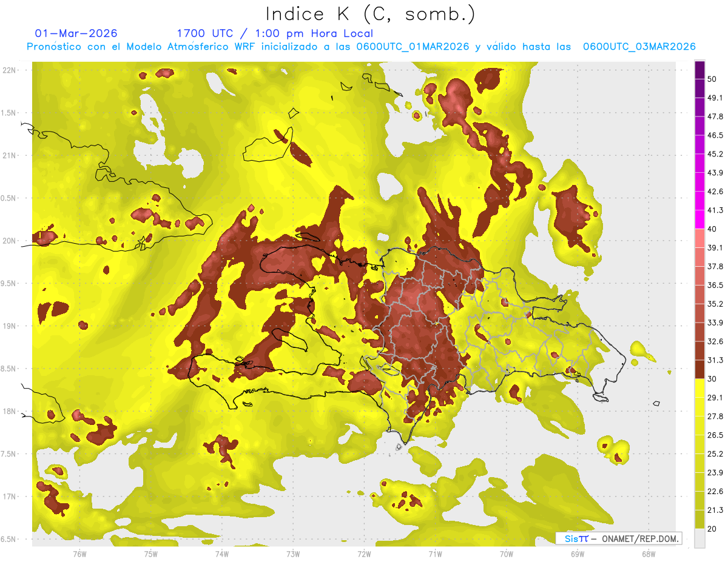Click the "75W" longitude axis label
This screenshot has width=728, height=562.
pos(151,554)
